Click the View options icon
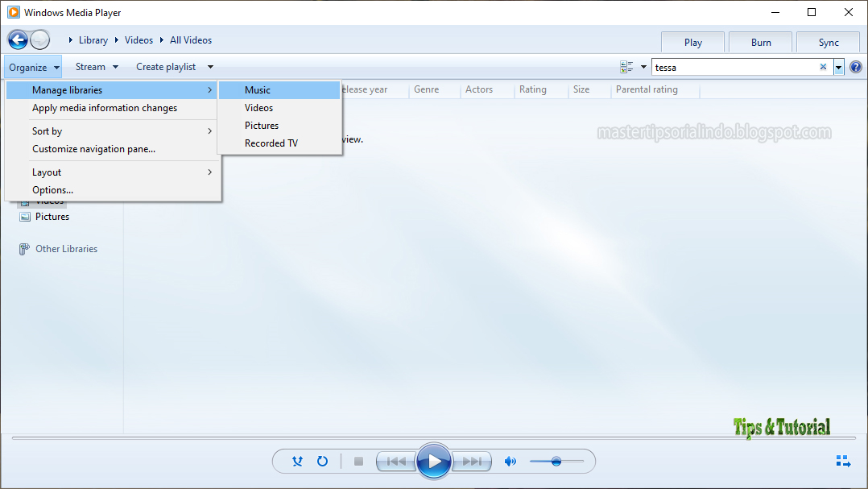The width and height of the screenshot is (868, 489). (626, 67)
